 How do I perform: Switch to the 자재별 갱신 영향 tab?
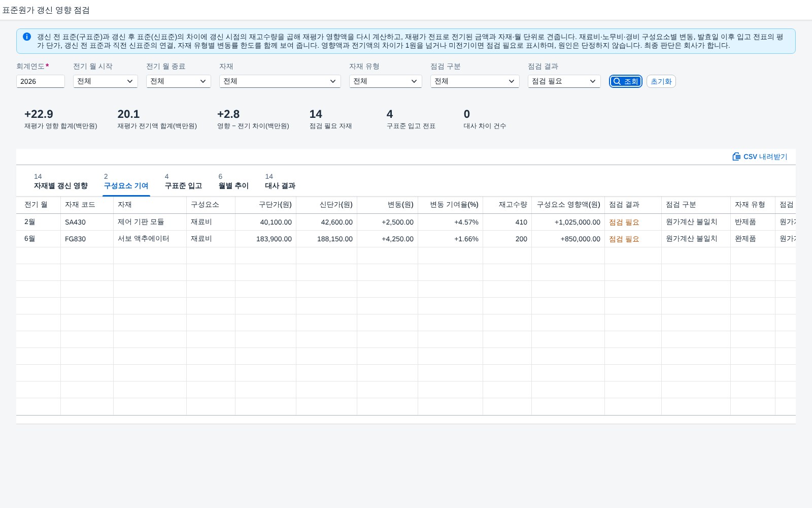point(61,181)
